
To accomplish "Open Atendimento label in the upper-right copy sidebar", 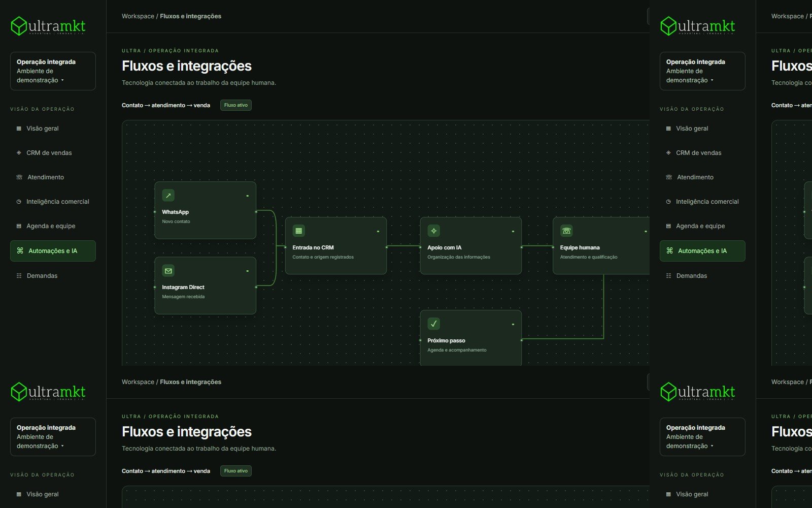I will tap(695, 177).
